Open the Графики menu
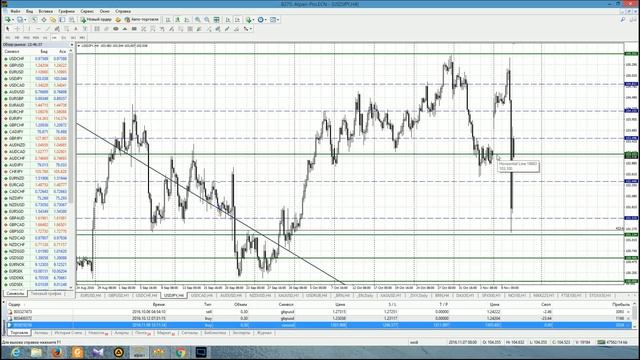The image size is (640, 360). click(x=66, y=11)
